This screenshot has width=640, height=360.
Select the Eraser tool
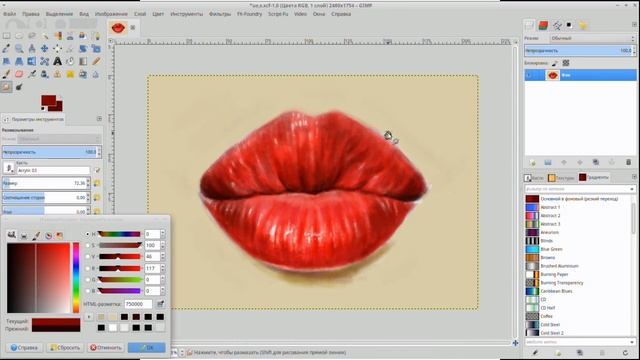coord(19,74)
